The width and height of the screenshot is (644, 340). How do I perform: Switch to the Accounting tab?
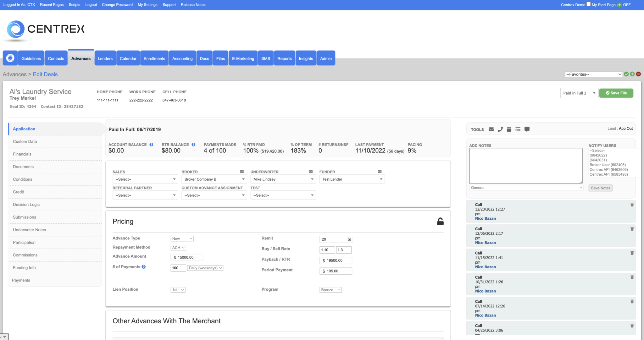tap(182, 58)
